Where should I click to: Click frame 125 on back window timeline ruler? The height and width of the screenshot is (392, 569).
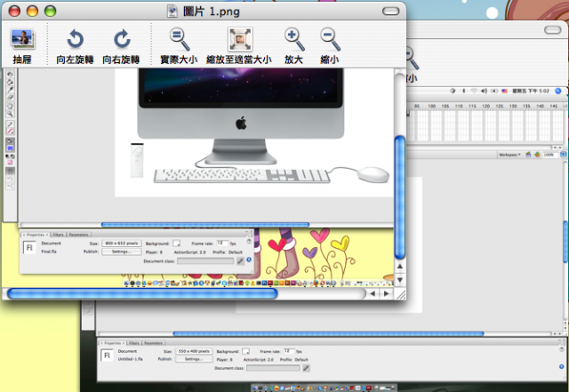coord(500,106)
